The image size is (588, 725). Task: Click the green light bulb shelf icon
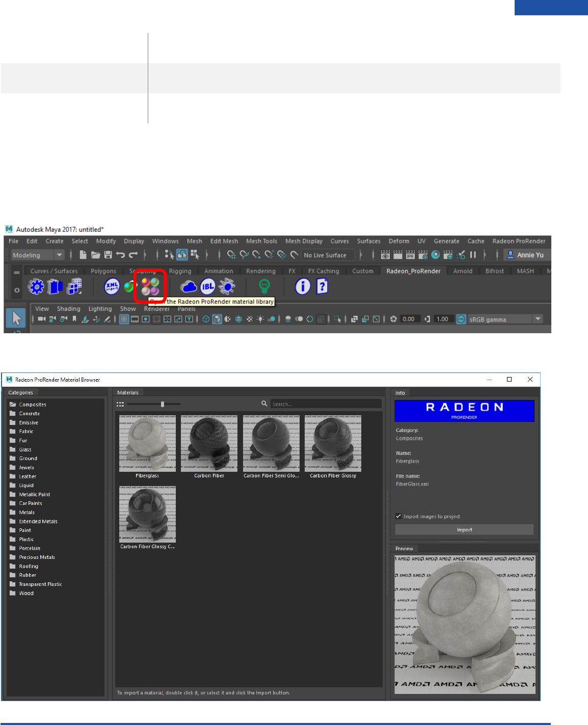(x=264, y=287)
